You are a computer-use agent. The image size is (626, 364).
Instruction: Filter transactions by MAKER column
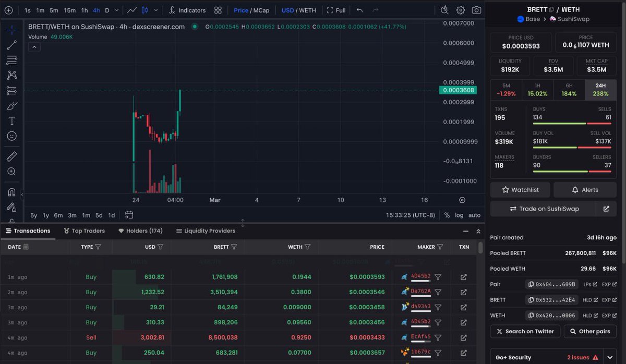[x=440, y=247]
